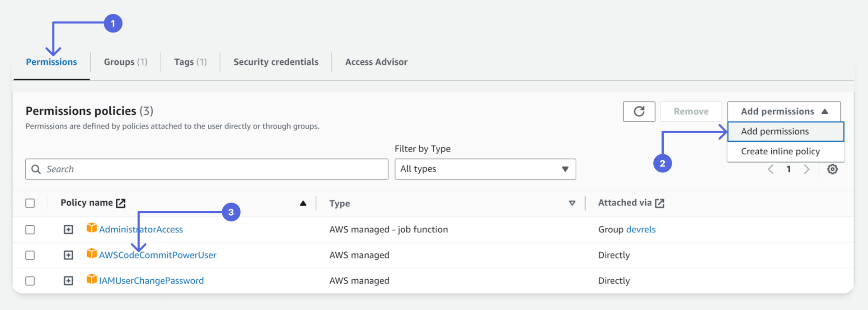The height and width of the screenshot is (310, 868).
Task: Open the Tags tab
Action: tap(190, 62)
